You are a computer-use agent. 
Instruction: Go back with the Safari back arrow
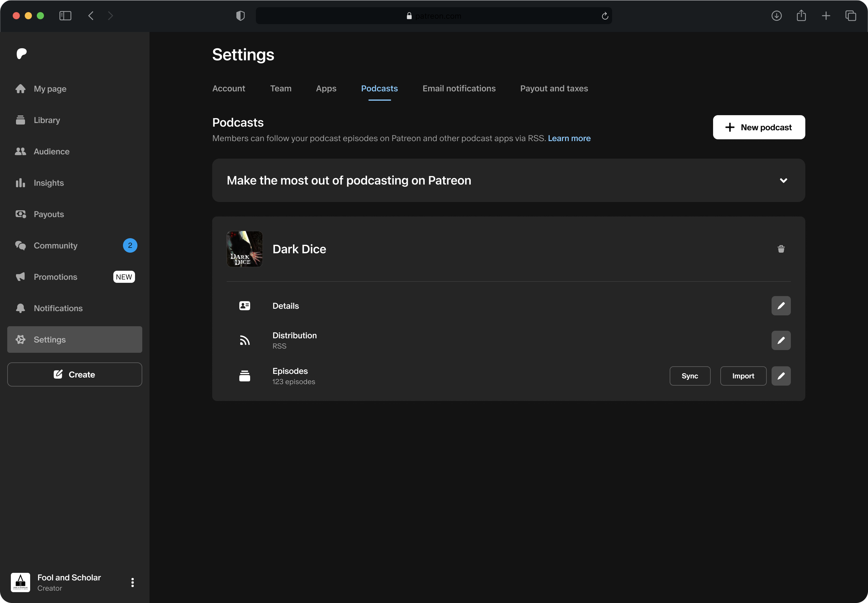(91, 16)
